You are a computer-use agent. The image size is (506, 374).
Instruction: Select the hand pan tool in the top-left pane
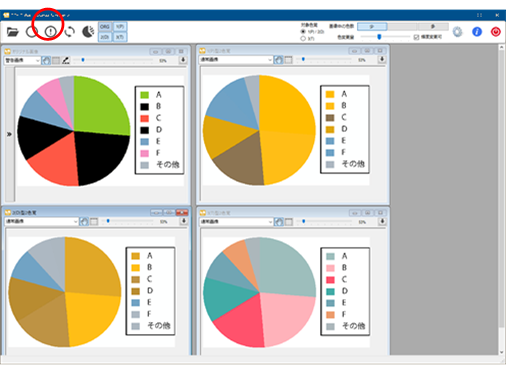coord(46,60)
